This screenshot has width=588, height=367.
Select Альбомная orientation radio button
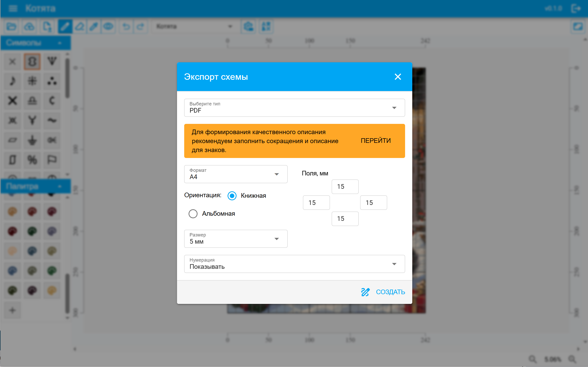[x=193, y=214]
